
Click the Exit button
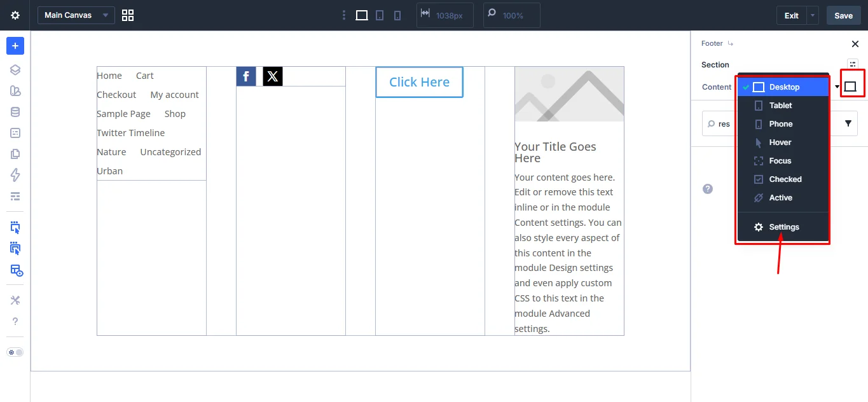[x=791, y=15]
